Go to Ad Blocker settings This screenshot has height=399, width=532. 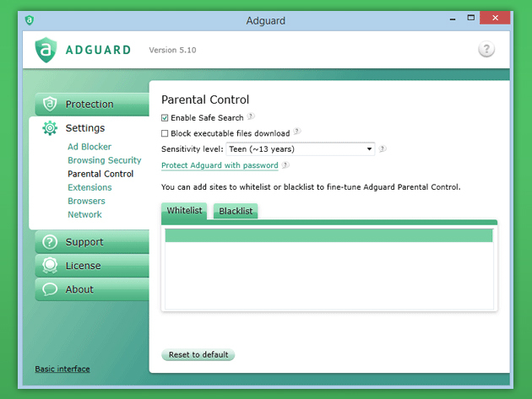pyautogui.click(x=90, y=147)
